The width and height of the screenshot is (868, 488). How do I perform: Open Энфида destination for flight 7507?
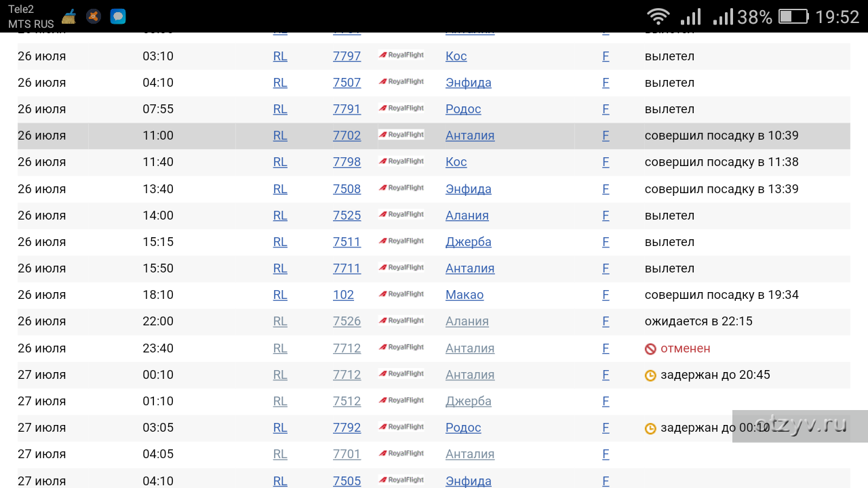click(x=468, y=83)
